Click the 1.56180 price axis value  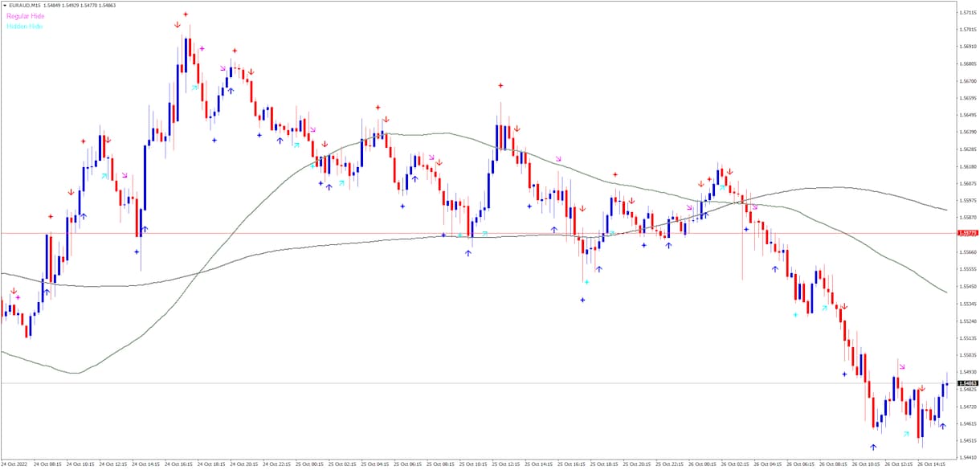coord(967,166)
